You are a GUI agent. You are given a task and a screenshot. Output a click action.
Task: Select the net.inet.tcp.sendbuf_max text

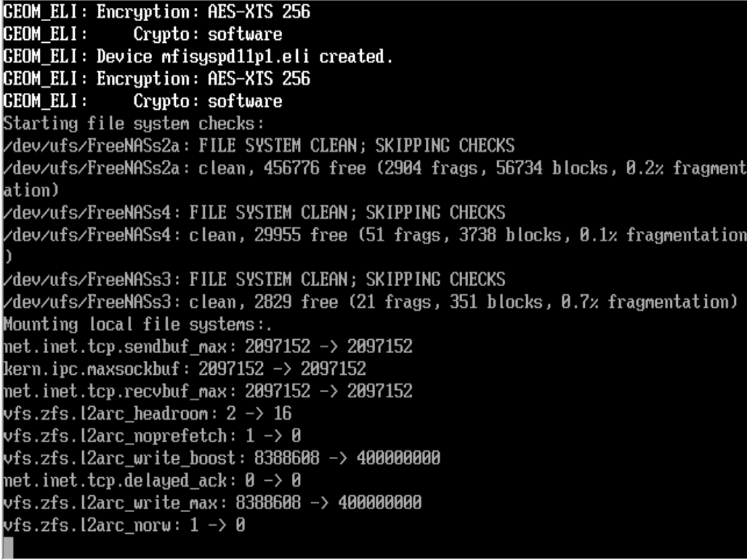(x=118, y=347)
